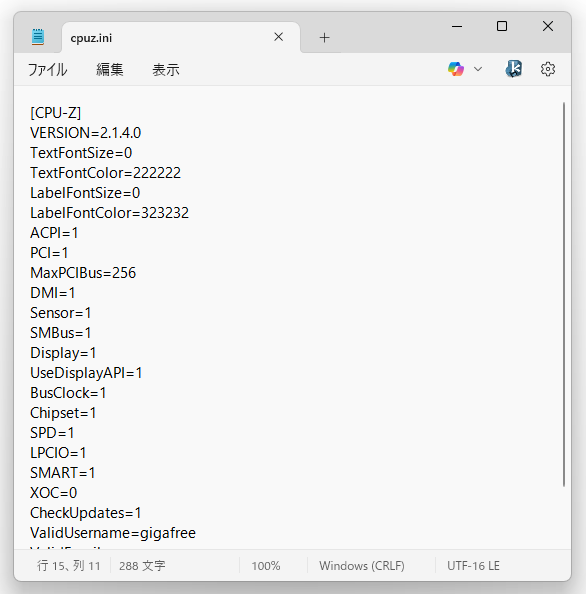Open Notepad settings gear icon
The height and width of the screenshot is (594, 586).
pos(548,69)
